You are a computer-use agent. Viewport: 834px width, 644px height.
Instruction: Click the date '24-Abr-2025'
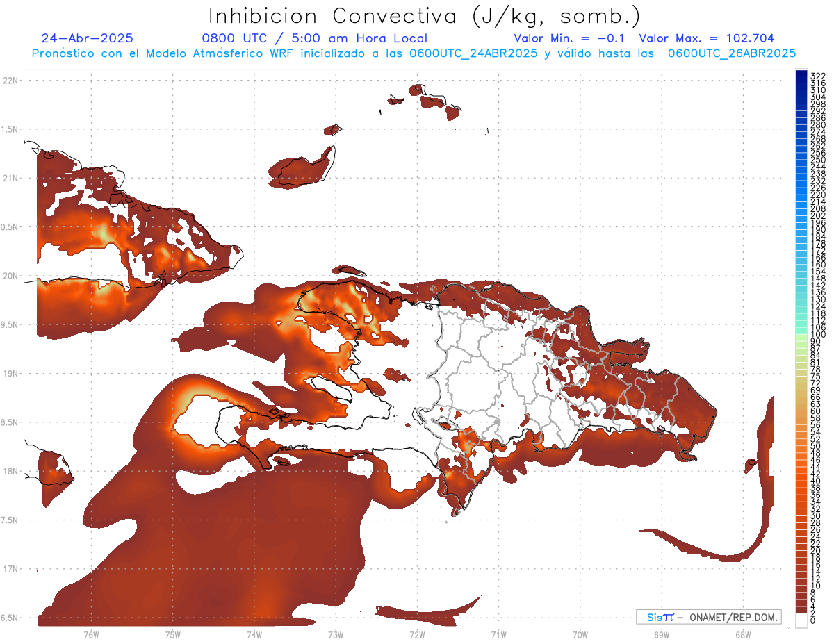coord(87,38)
